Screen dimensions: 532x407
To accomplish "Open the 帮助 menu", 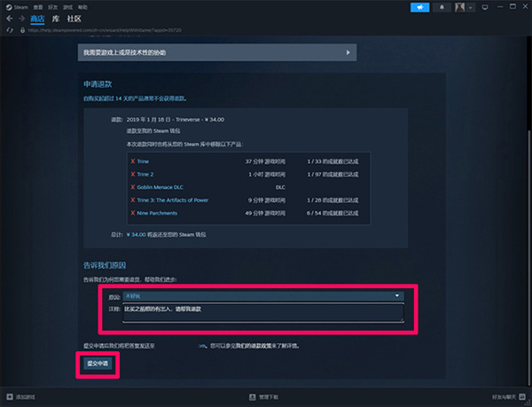I will [x=82, y=7].
